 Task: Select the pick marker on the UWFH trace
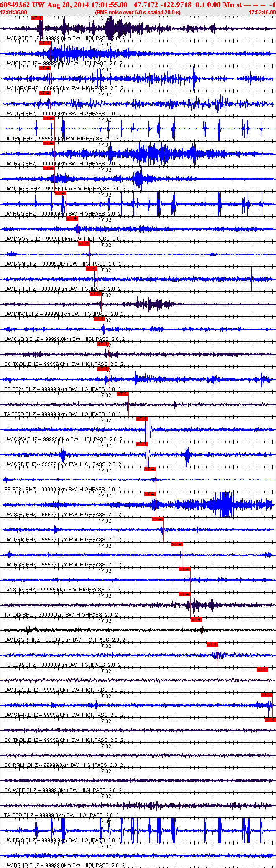pos(49,168)
